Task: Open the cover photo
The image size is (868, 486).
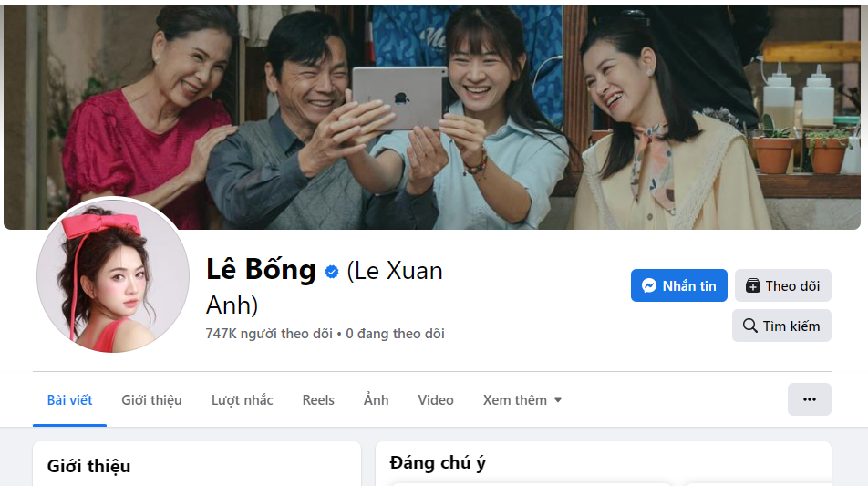Action: coord(432,117)
